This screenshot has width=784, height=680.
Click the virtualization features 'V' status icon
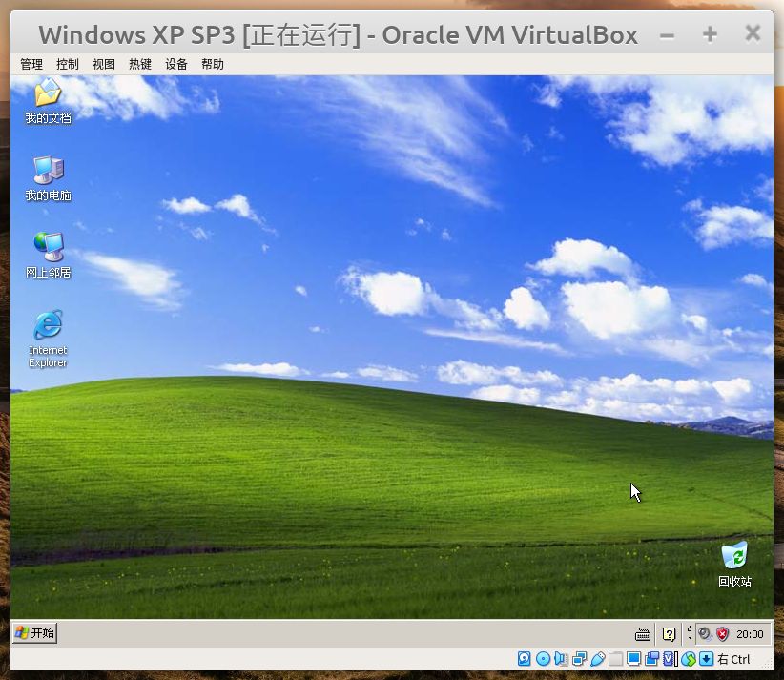pyautogui.click(x=668, y=658)
